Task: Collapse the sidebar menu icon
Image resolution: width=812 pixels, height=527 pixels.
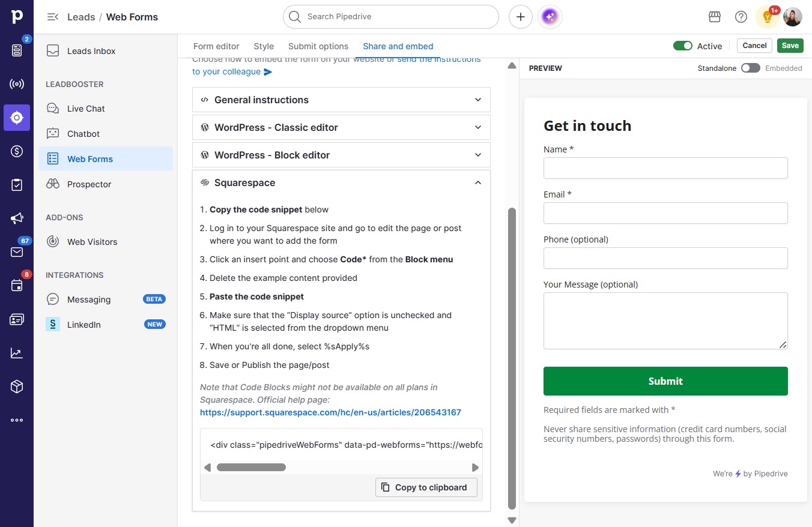Action: click(x=53, y=17)
